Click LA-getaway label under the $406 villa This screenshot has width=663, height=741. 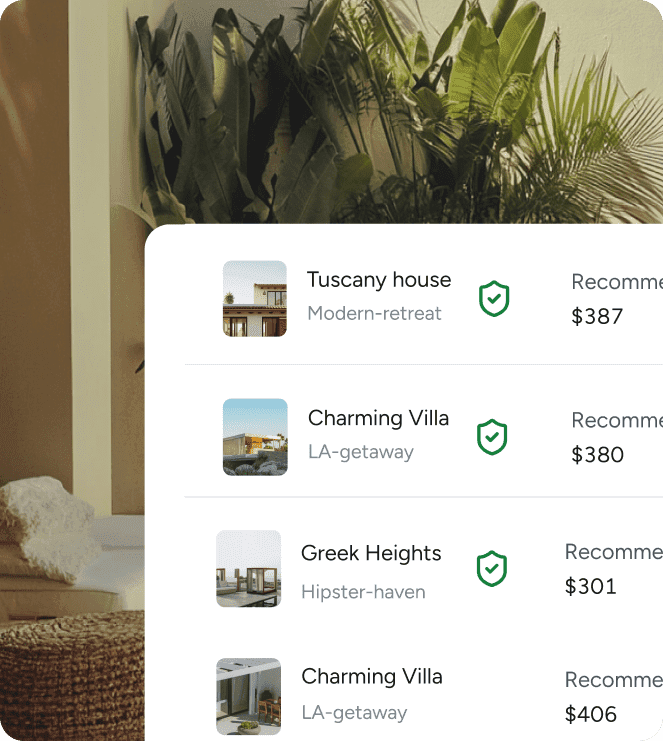coord(354,713)
